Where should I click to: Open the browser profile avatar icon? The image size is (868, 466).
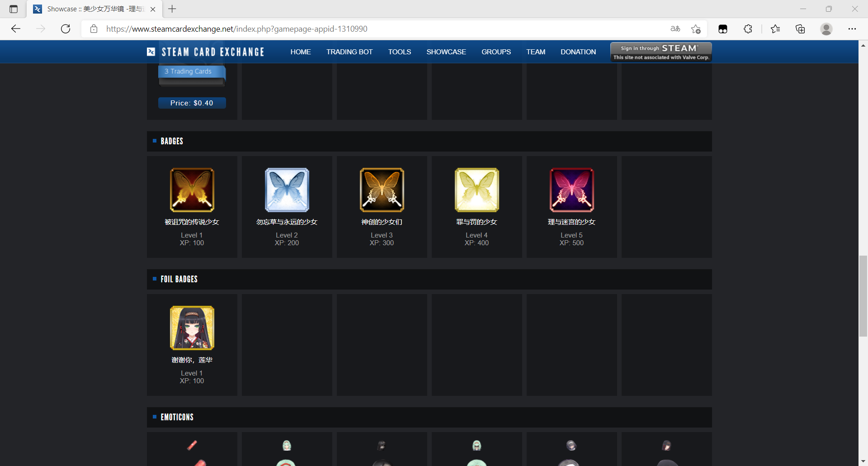point(826,29)
